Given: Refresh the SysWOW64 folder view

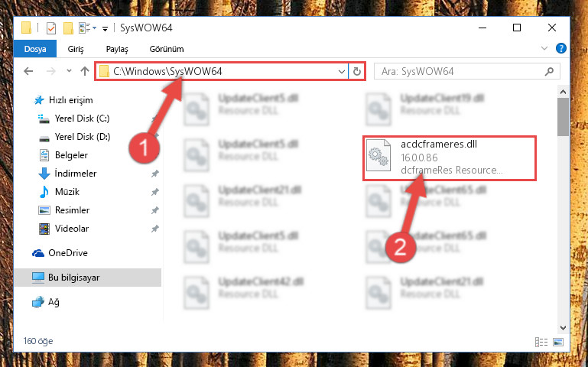Looking at the screenshot, I should 357,71.
